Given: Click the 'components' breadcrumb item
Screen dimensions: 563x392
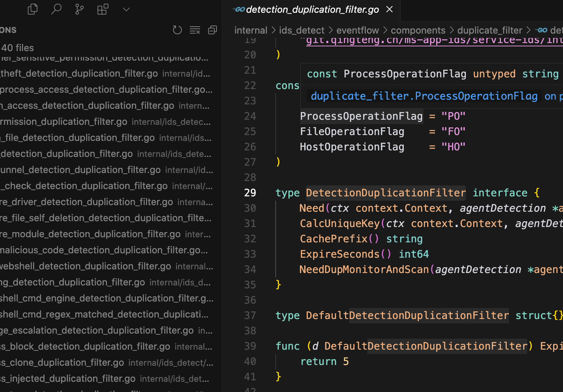Looking at the screenshot, I should point(418,30).
